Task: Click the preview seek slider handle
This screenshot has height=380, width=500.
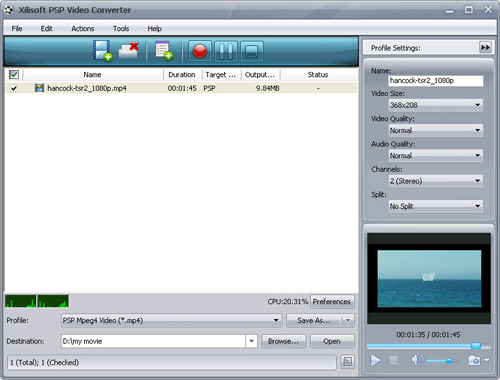Action: pyautogui.click(x=476, y=346)
